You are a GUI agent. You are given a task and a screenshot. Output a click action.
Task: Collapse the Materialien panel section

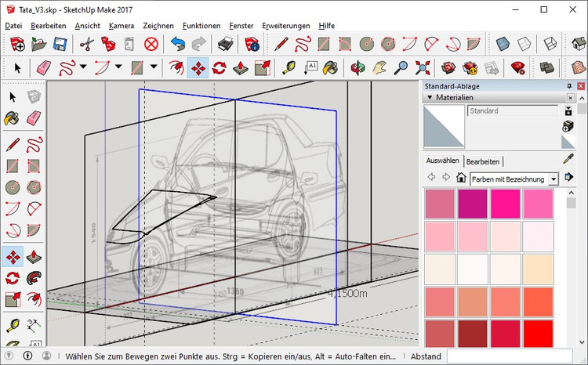(430, 98)
